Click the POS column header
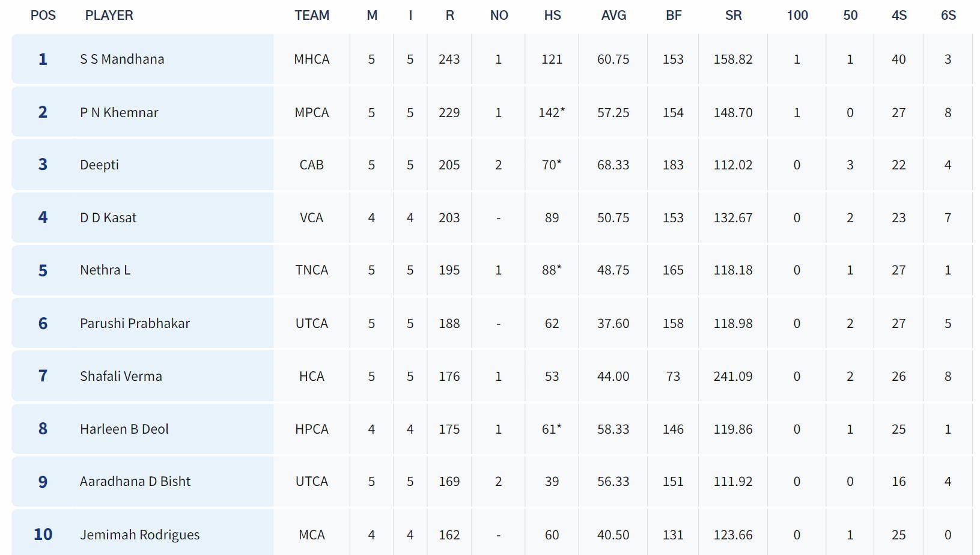Screen dimensions: 980x555 (x=43, y=16)
